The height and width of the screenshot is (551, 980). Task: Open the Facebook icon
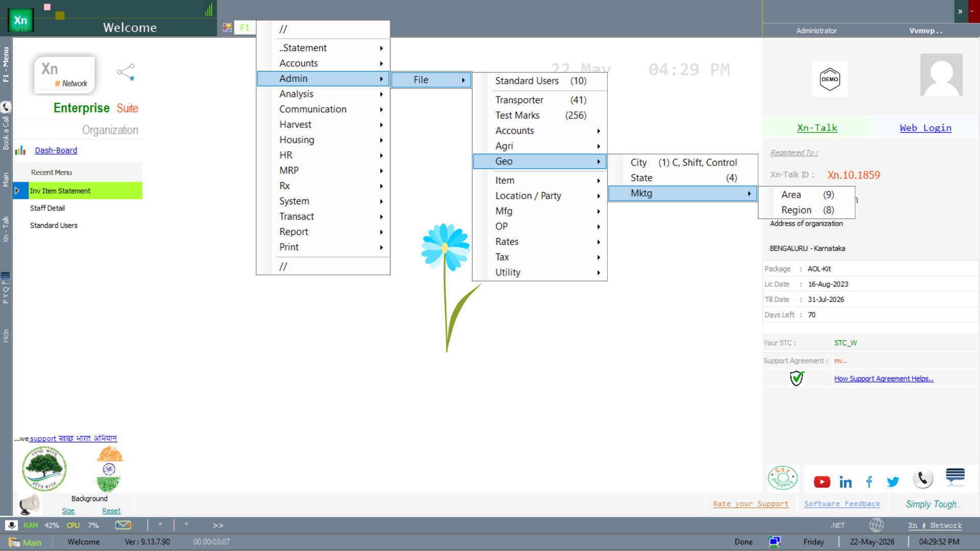tap(869, 482)
